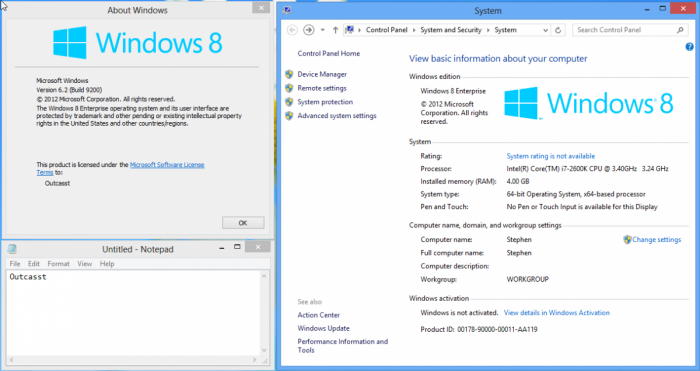Open Notepad Help menu
This screenshot has width=700, height=371.
tap(107, 264)
